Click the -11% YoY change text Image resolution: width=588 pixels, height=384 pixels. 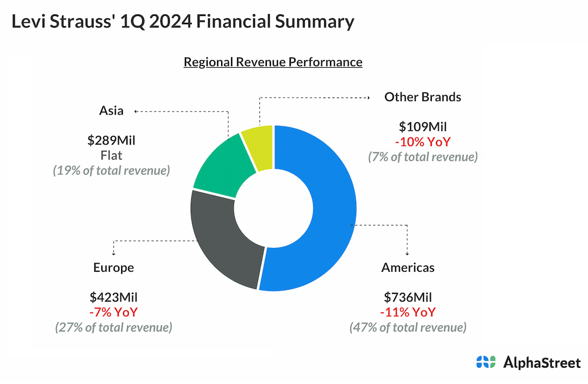coord(408,312)
